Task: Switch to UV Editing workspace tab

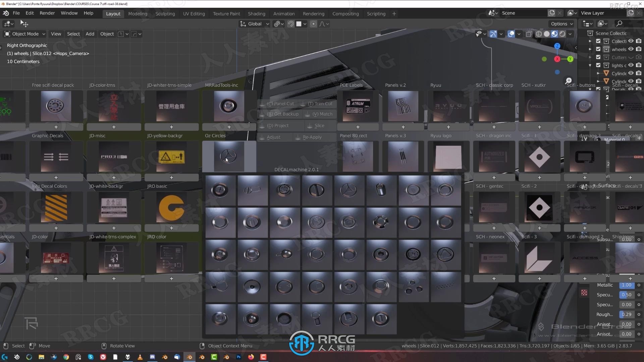Action: point(194,14)
